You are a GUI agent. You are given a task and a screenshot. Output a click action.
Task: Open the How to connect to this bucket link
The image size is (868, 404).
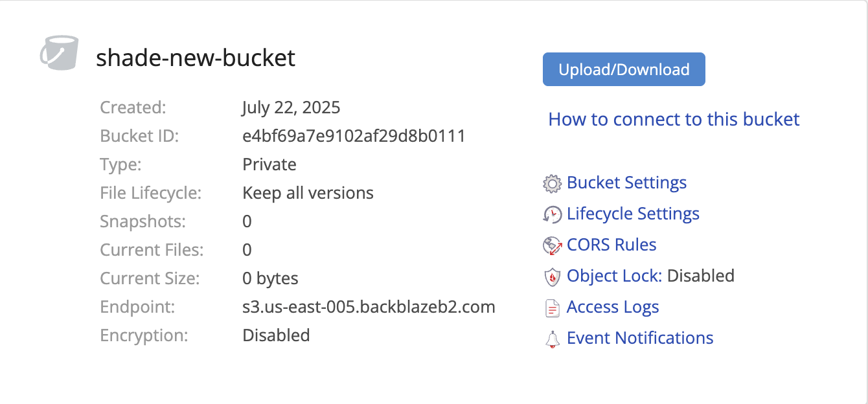click(674, 119)
